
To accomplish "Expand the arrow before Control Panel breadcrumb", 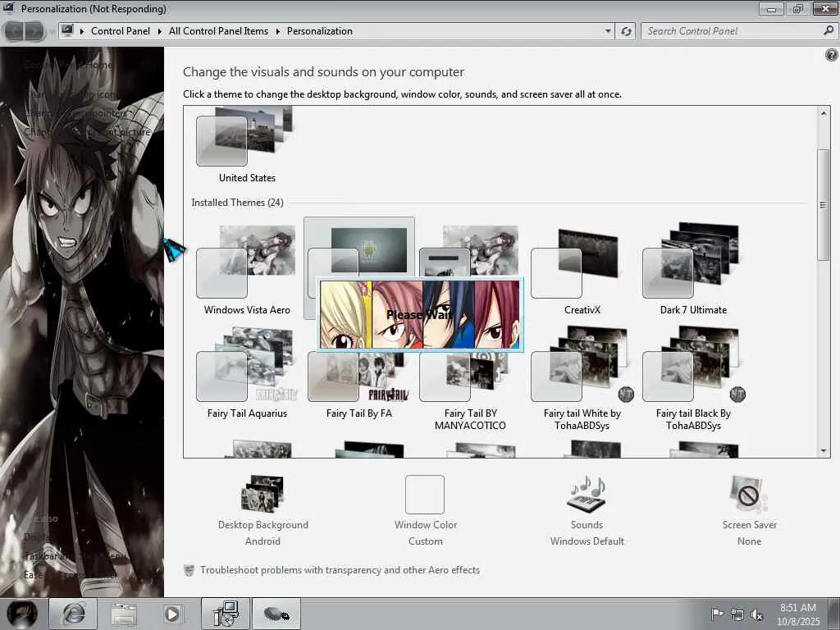I will click(x=82, y=31).
